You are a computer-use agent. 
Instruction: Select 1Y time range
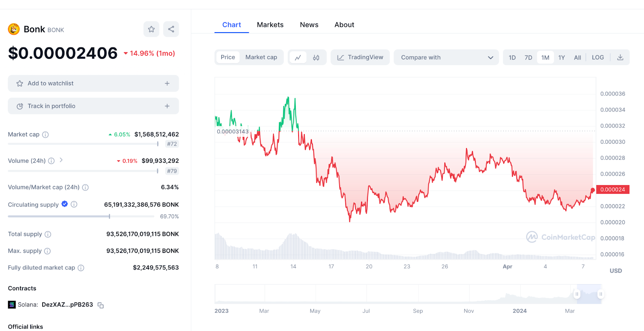coord(561,58)
